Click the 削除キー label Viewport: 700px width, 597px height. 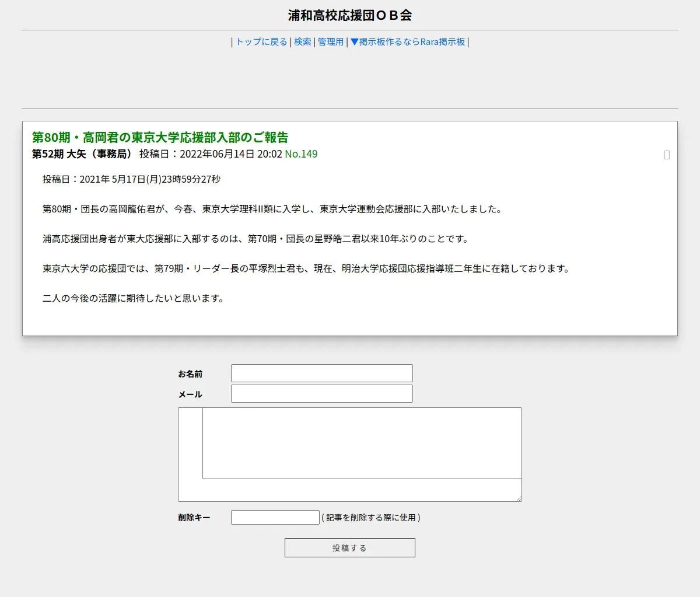click(x=194, y=518)
